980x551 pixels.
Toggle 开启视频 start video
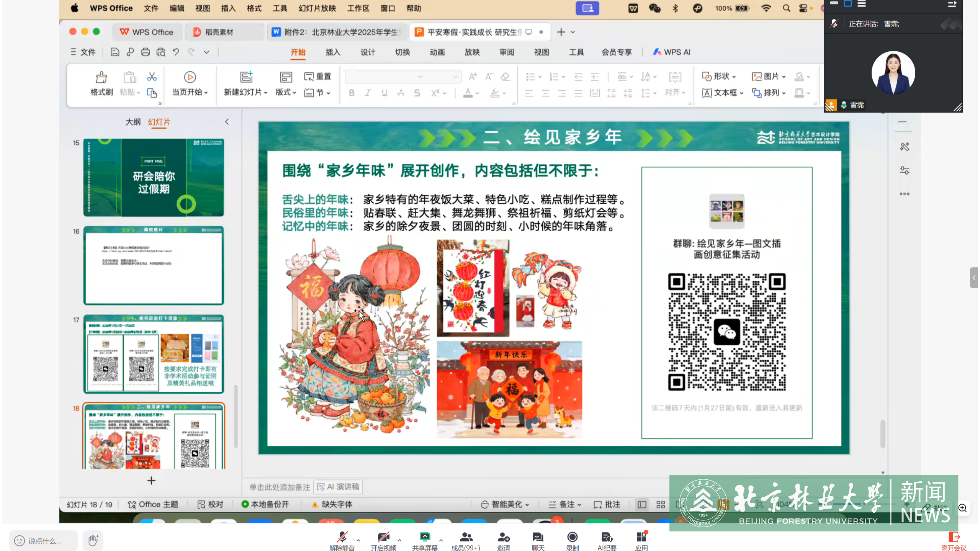click(383, 541)
